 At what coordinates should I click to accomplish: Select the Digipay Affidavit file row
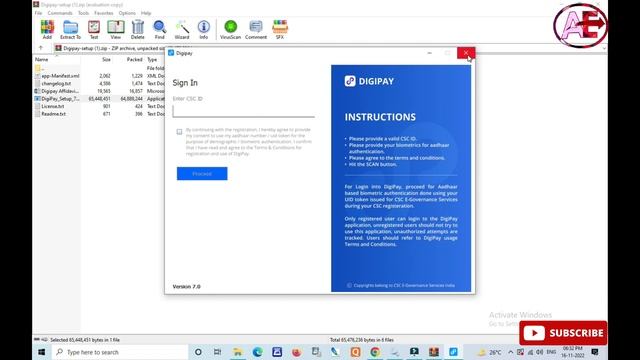(99, 91)
